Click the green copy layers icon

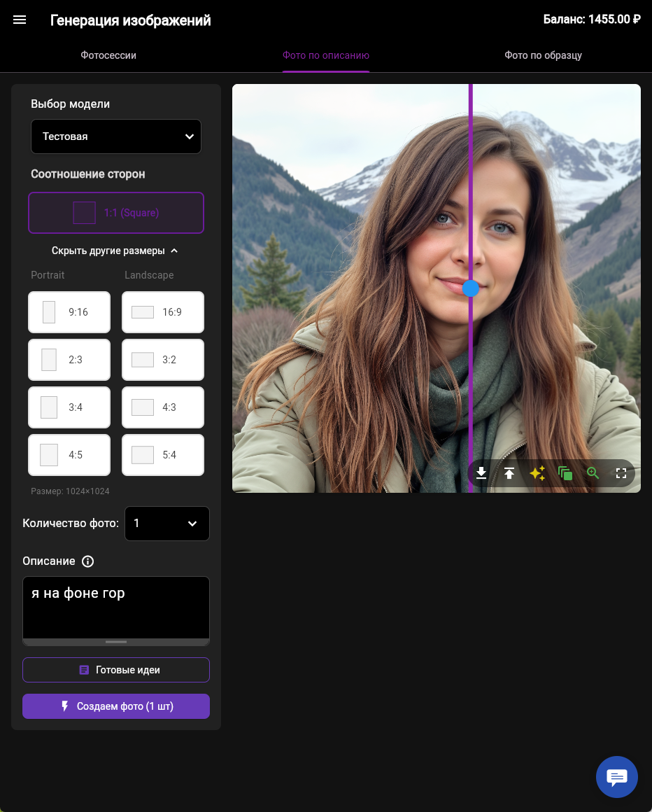tap(565, 473)
